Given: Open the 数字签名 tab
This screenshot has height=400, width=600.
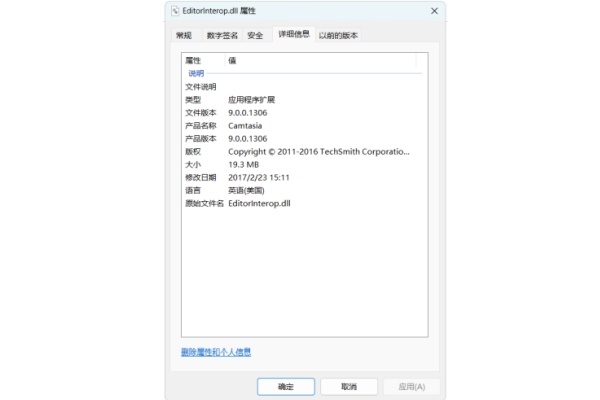Looking at the screenshot, I should (222, 35).
